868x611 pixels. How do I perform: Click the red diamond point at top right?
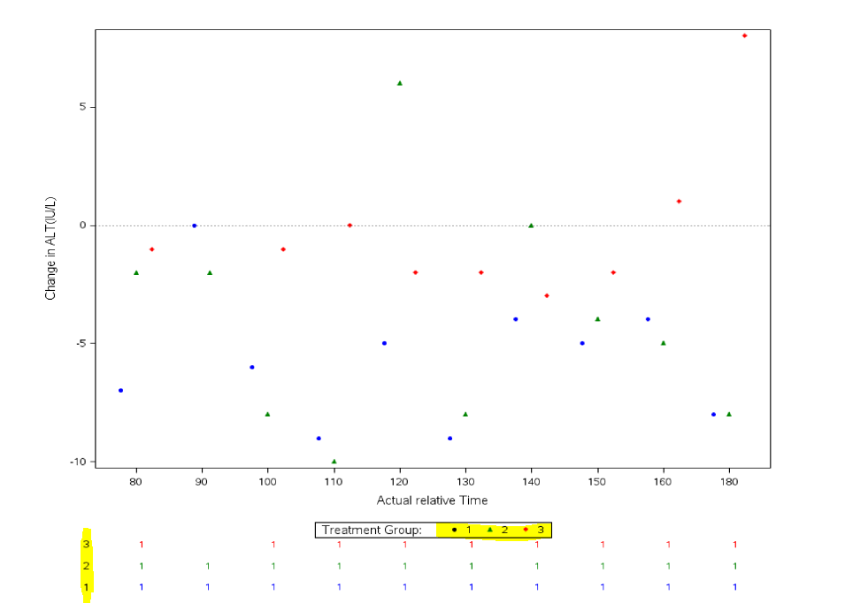744,36
